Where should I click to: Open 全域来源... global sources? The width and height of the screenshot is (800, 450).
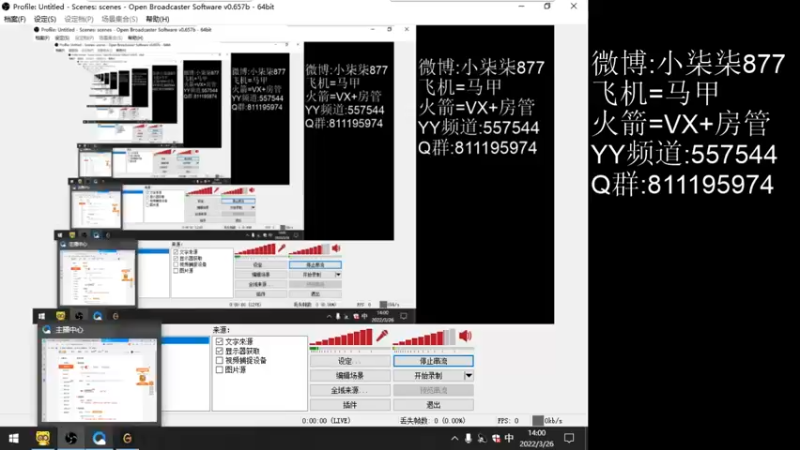(350, 390)
